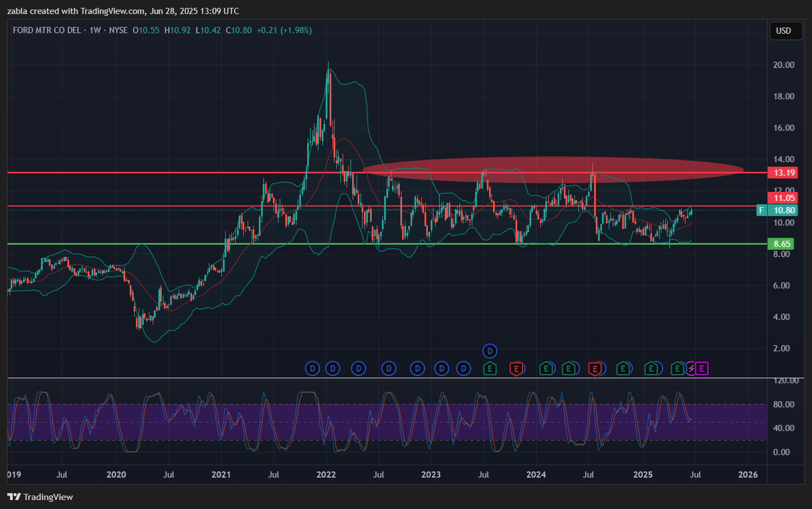Click the red shaded resistance ellipse drawing
The height and width of the screenshot is (509, 812).
pyautogui.click(x=553, y=169)
